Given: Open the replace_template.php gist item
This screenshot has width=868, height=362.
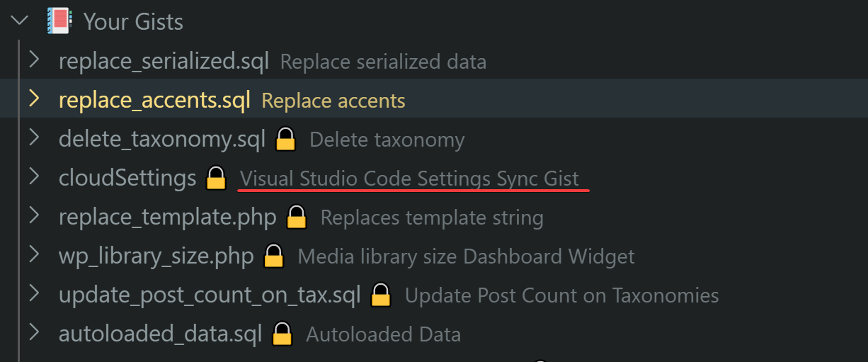Looking at the screenshot, I should 167,217.
